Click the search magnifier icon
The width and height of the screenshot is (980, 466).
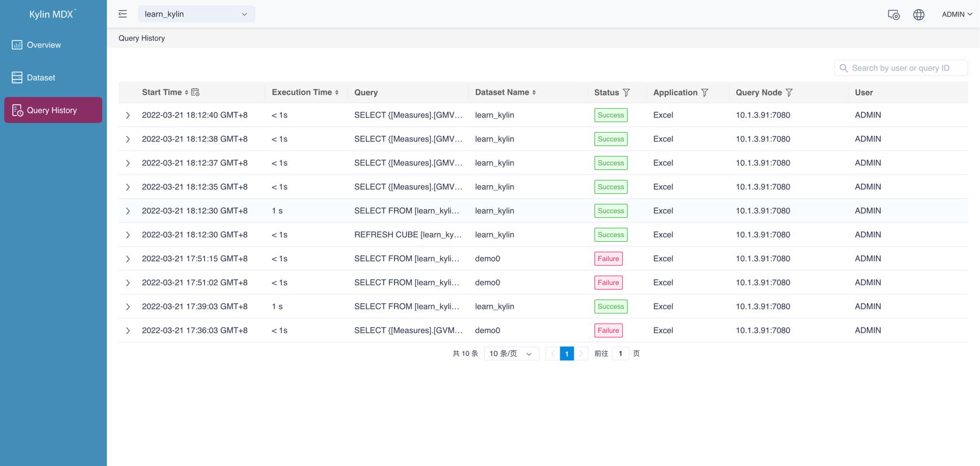[843, 68]
